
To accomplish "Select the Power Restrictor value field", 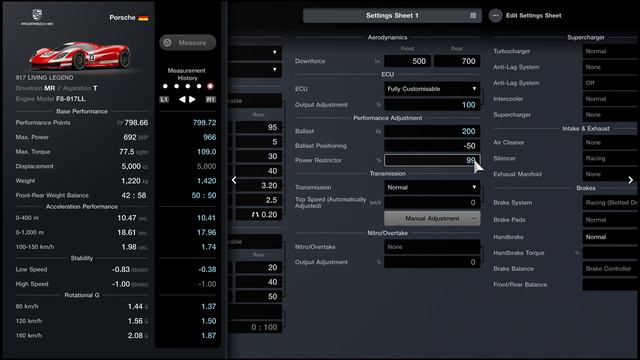I will (x=432, y=160).
